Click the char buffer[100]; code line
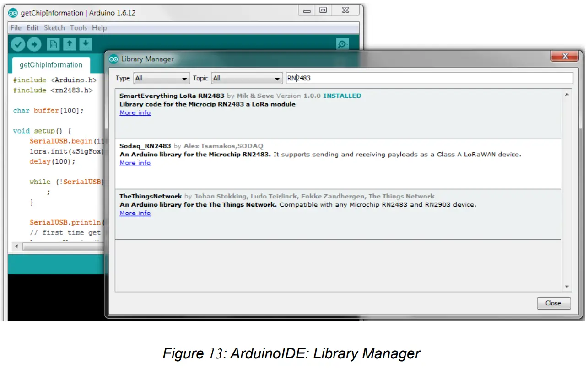588x369 pixels. pos(49,111)
